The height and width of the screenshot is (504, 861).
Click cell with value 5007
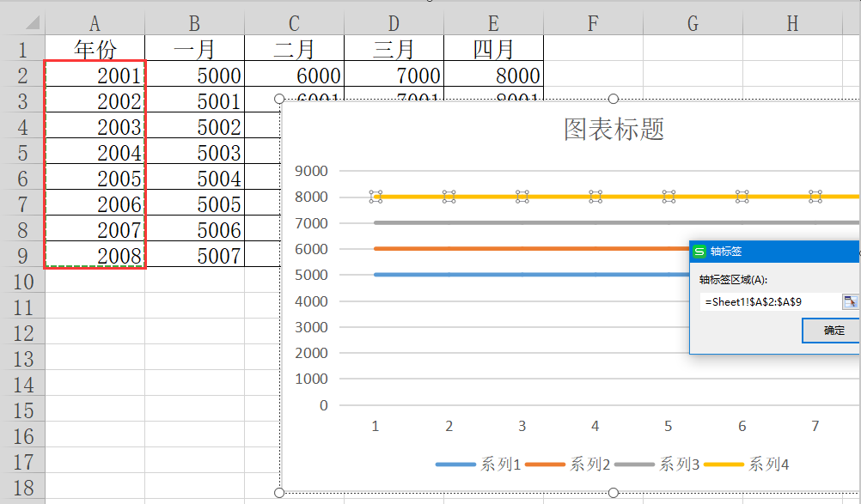194,256
